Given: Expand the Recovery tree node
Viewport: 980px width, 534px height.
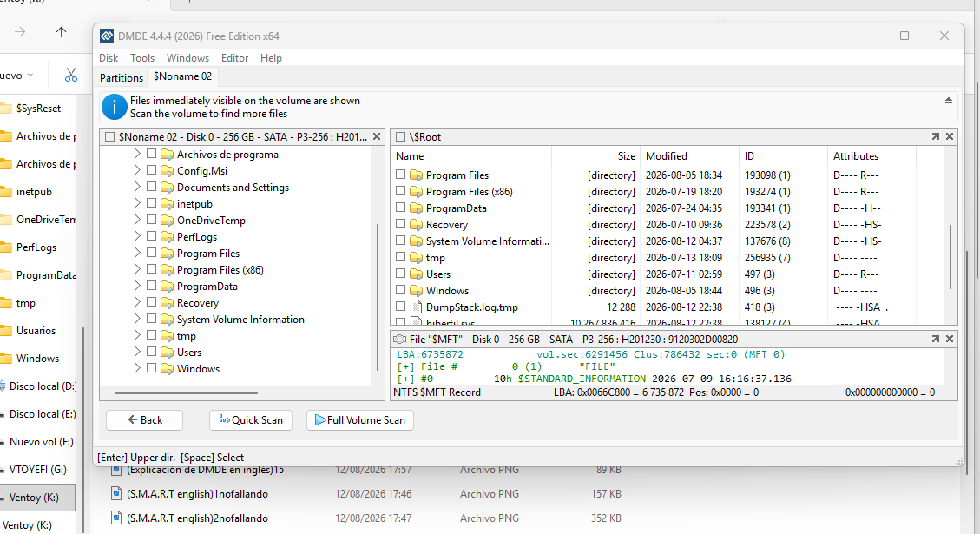Looking at the screenshot, I should [137, 303].
